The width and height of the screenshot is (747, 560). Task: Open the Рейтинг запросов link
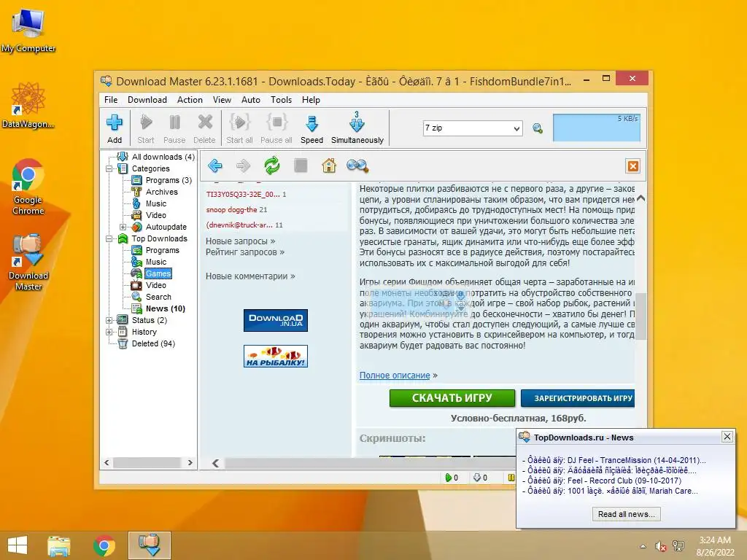pyautogui.click(x=245, y=252)
